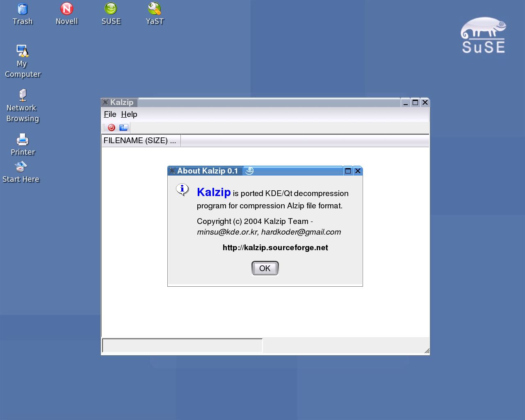The image size is (525, 420).
Task: Select the Novell desktop icon
Action: pos(67,9)
